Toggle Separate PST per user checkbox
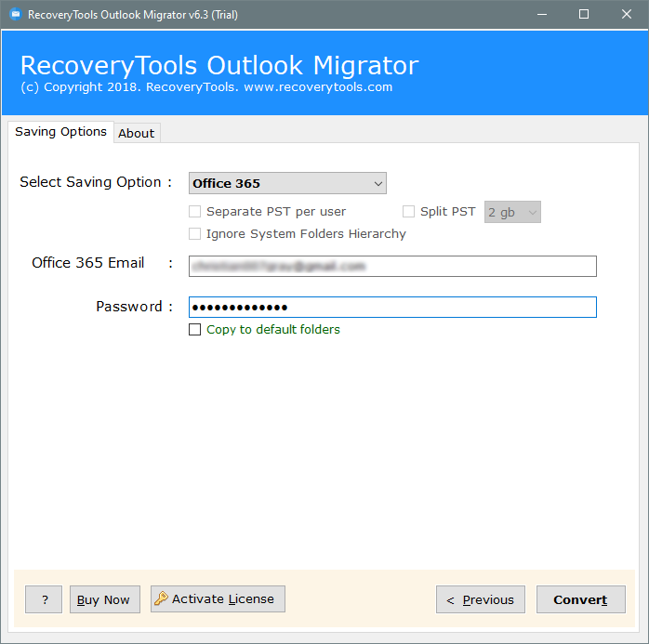The image size is (649, 644). (195, 211)
